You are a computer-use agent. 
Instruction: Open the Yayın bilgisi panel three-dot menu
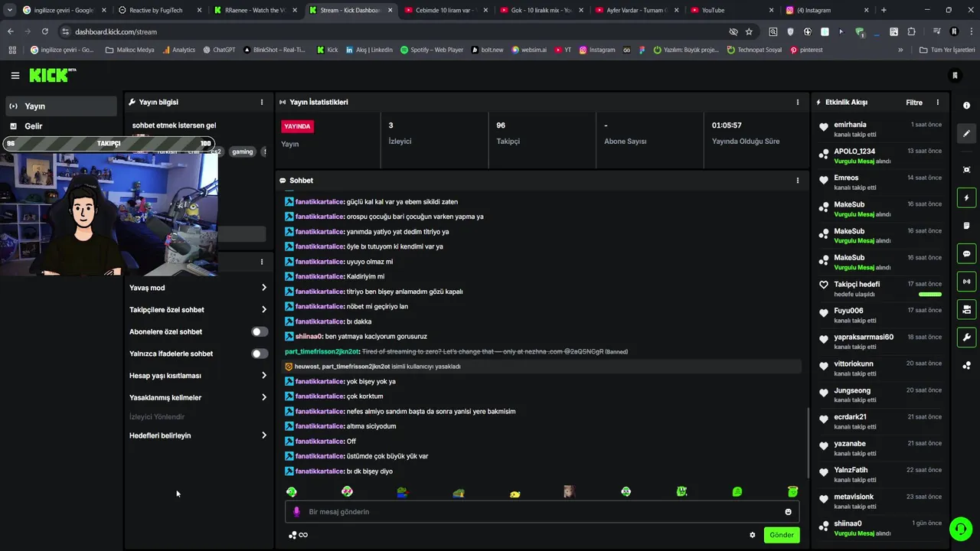[x=262, y=102]
